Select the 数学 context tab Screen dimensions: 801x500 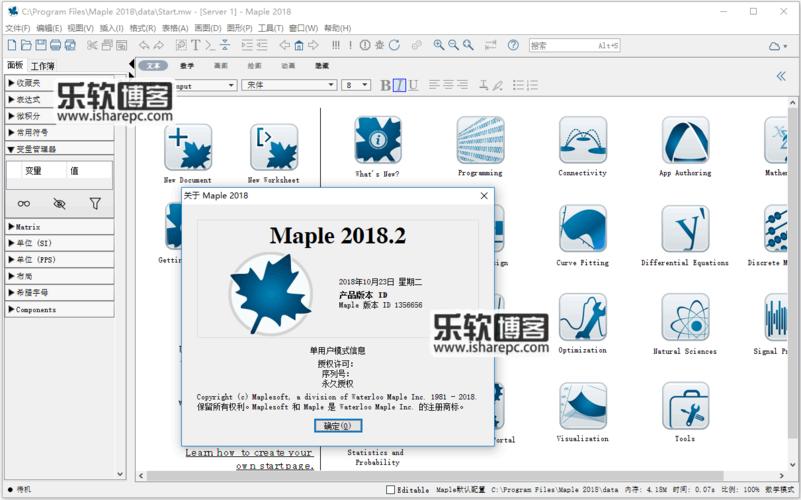187,66
